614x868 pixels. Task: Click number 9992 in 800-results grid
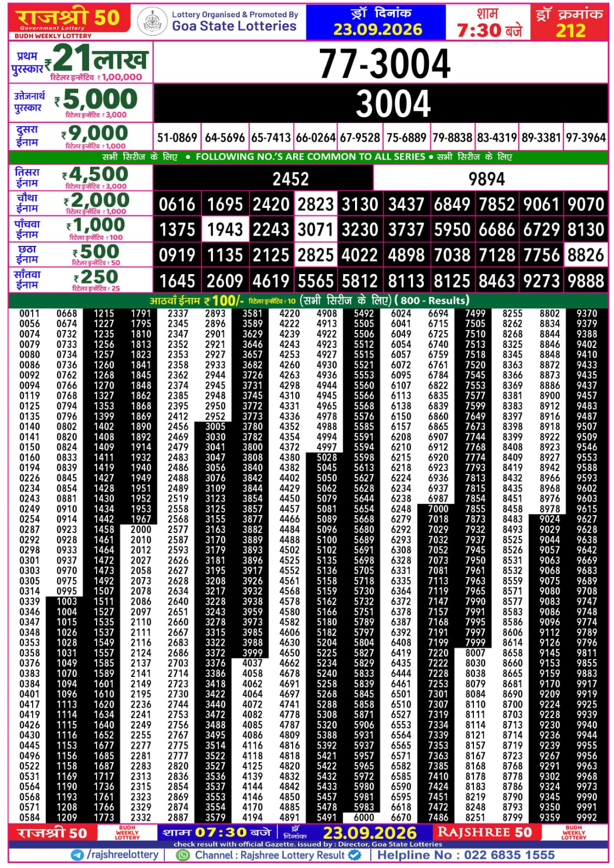[587, 818]
